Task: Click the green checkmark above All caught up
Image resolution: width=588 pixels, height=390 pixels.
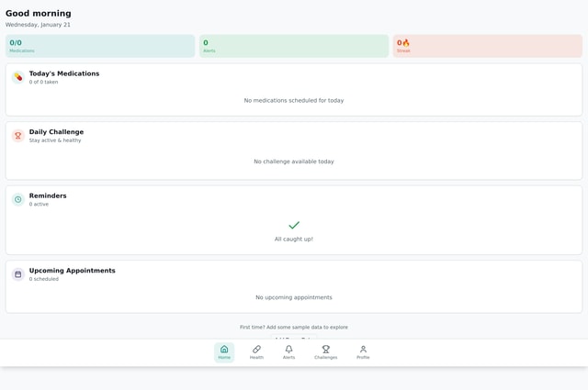Action: click(x=294, y=225)
